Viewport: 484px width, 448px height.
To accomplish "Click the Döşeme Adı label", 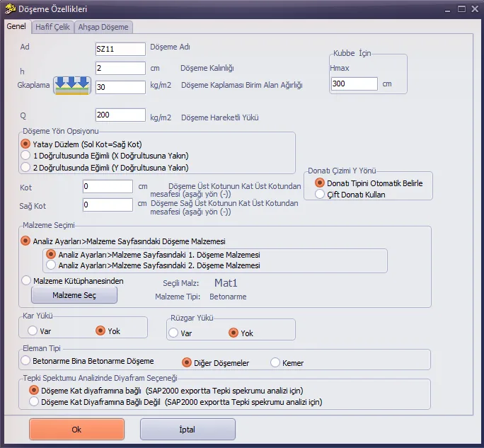I will coord(170,47).
